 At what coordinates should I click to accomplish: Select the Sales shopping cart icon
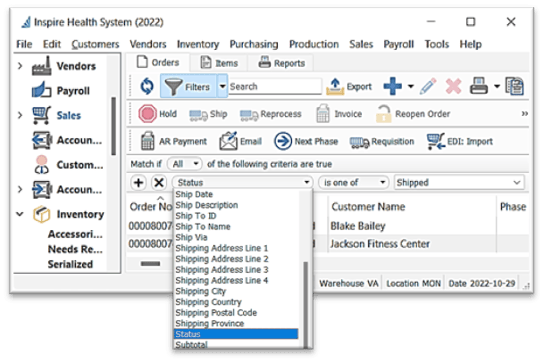point(42,115)
